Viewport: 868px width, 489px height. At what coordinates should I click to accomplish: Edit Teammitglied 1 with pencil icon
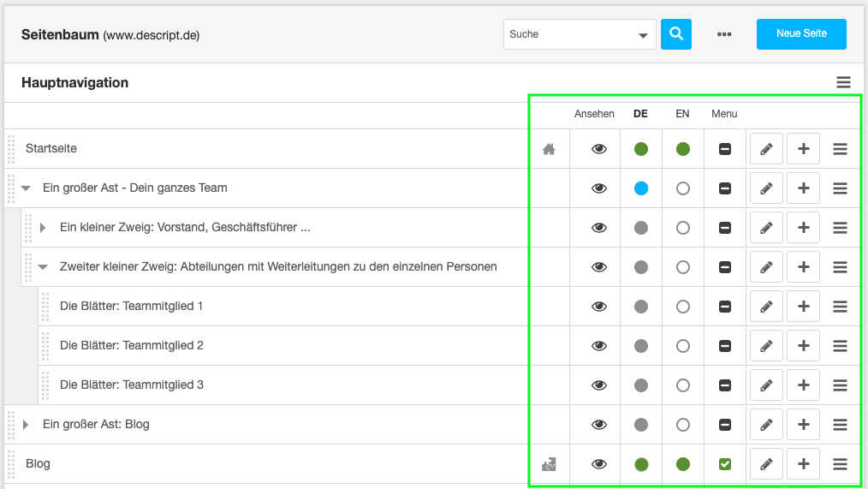click(766, 307)
